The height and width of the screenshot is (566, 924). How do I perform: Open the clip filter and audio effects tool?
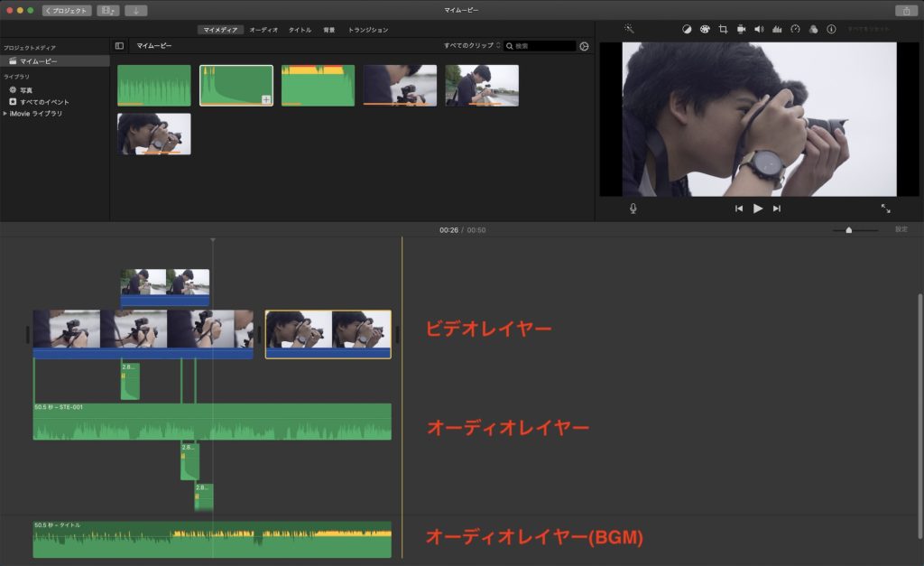coord(813,29)
